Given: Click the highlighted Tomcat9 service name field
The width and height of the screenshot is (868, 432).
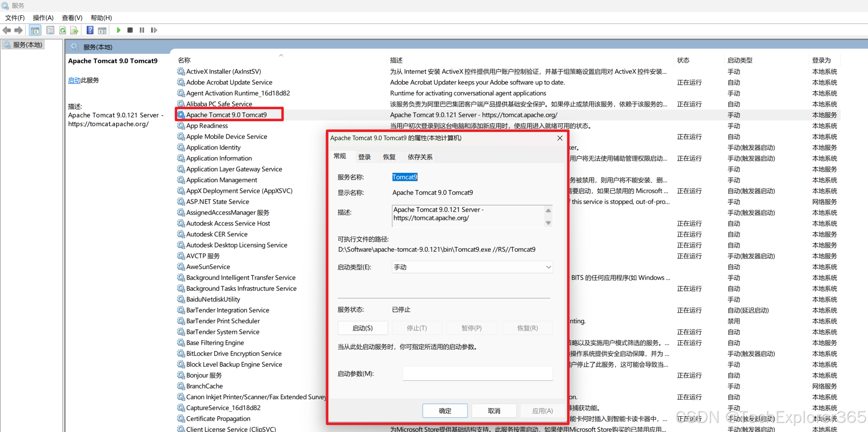Looking at the screenshot, I should pyautogui.click(x=405, y=177).
